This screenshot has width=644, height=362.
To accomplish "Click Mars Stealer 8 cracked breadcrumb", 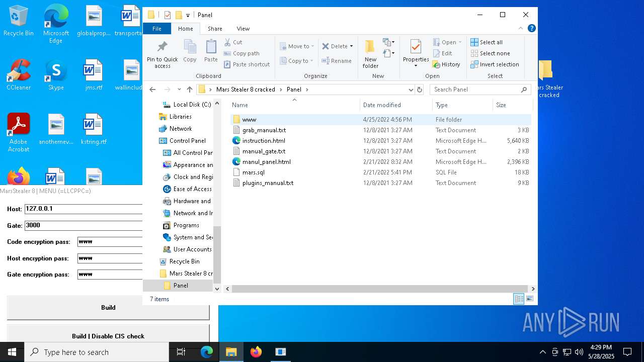I will tap(246, 89).
